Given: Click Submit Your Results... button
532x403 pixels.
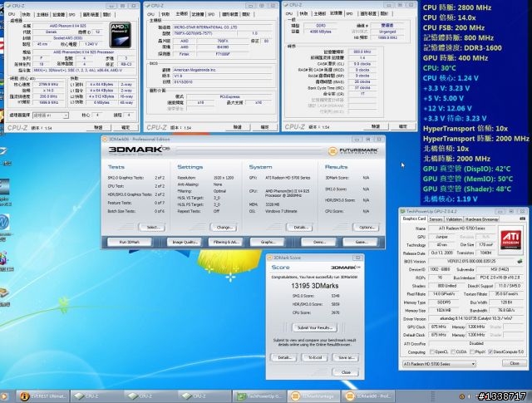Looking at the screenshot, I should click(x=314, y=327).
